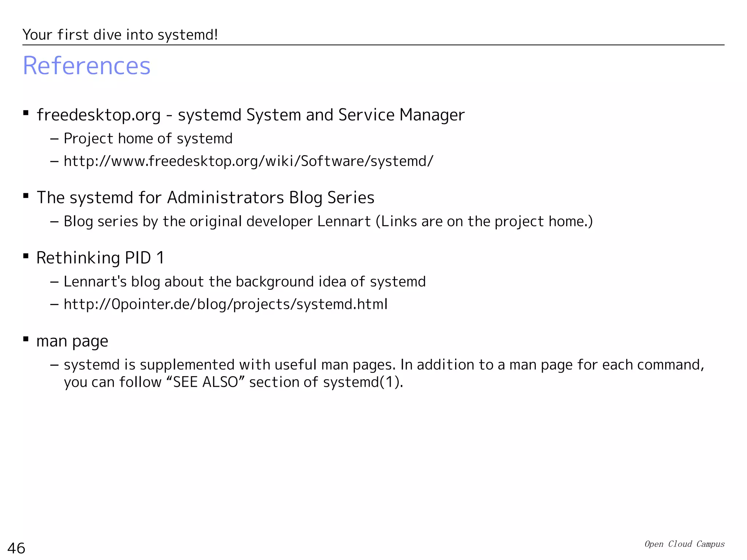Click 'Lennart's blog about the background idea' line
The height and width of the screenshot is (560, 747).
click(245, 281)
